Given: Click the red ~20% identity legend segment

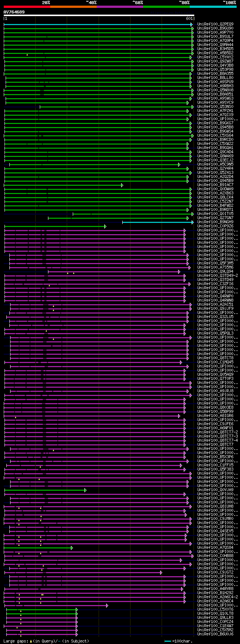Looking at the screenshot, I should click(x=27, y=7).
